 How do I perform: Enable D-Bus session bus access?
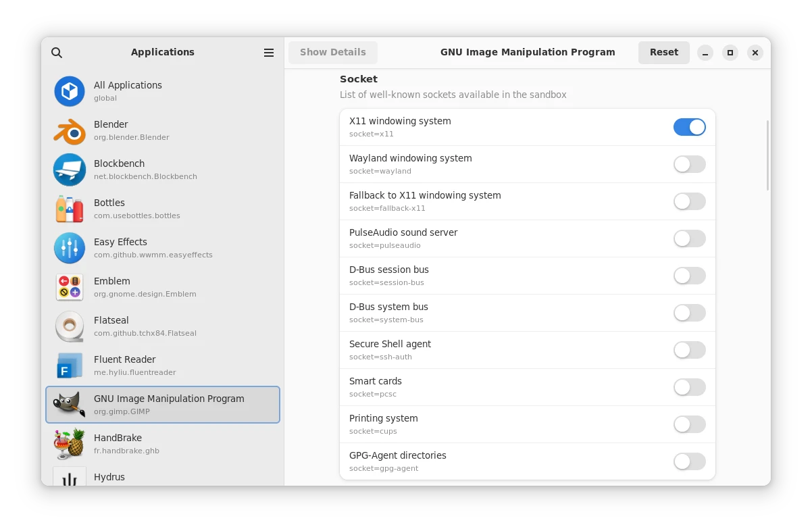(689, 276)
